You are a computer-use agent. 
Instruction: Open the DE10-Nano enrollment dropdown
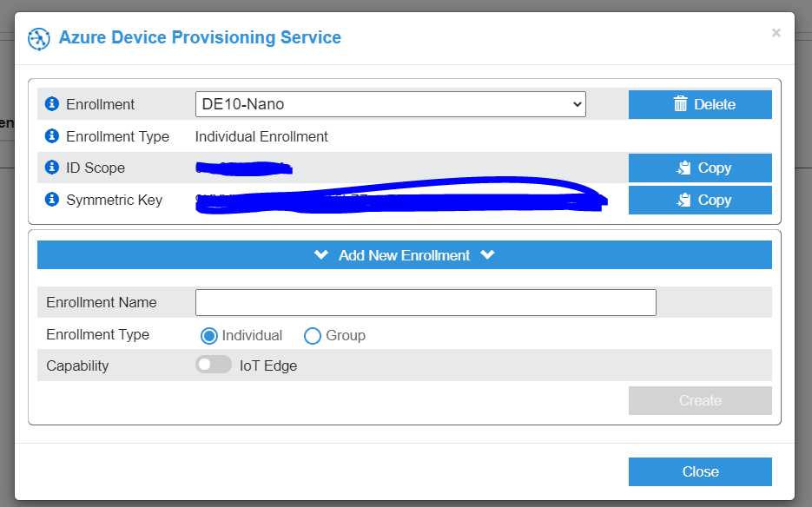coord(391,104)
